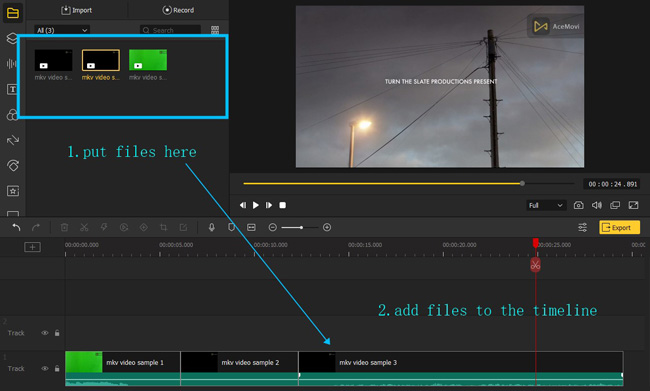650x391 pixels.
Task: Toggle the zoom-to-fit timeline icon
Action: [251, 227]
